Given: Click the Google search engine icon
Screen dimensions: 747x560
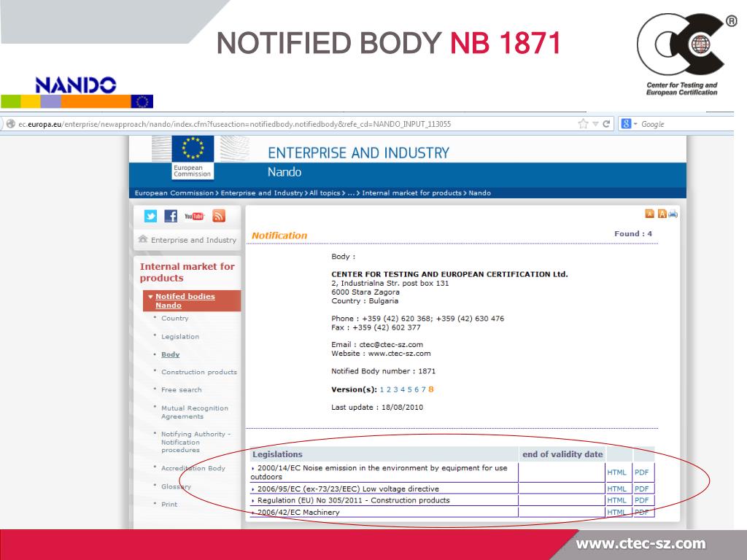Looking at the screenshot, I should (626, 124).
